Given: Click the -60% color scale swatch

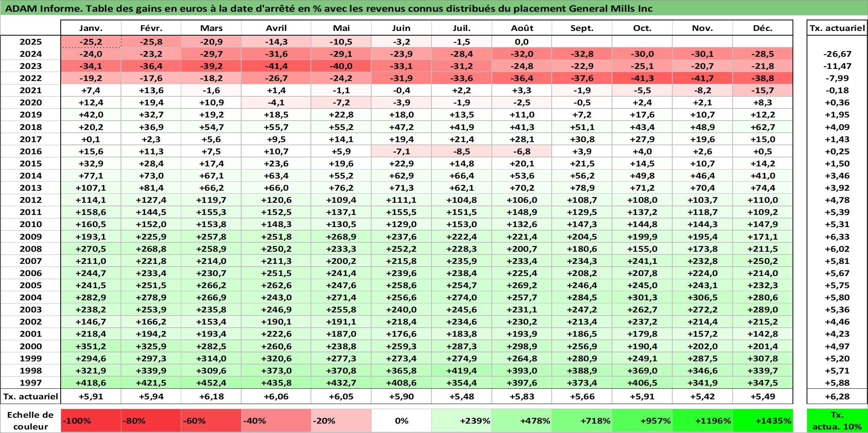Looking at the screenshot, I should coord(211,421).
